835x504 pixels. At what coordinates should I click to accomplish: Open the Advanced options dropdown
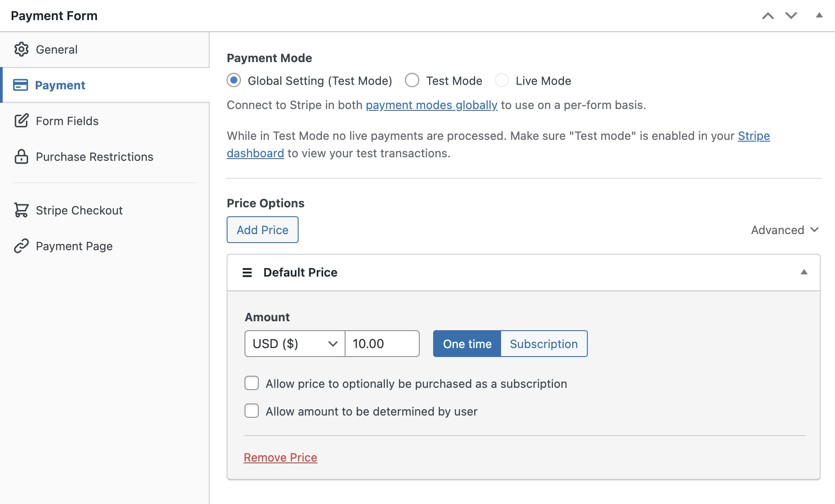pos(784,230)
